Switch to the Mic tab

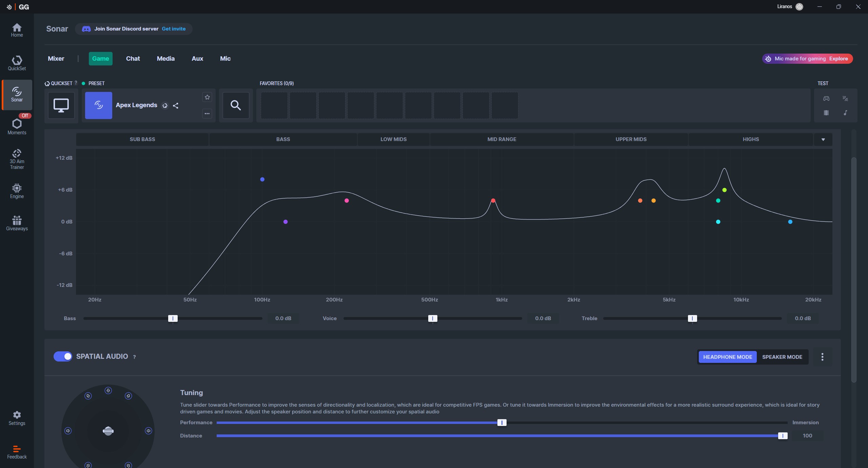[225, 59]
